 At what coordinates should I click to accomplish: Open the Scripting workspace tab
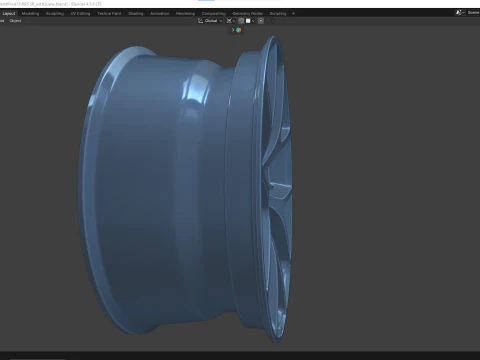click(x=278, y=14)
